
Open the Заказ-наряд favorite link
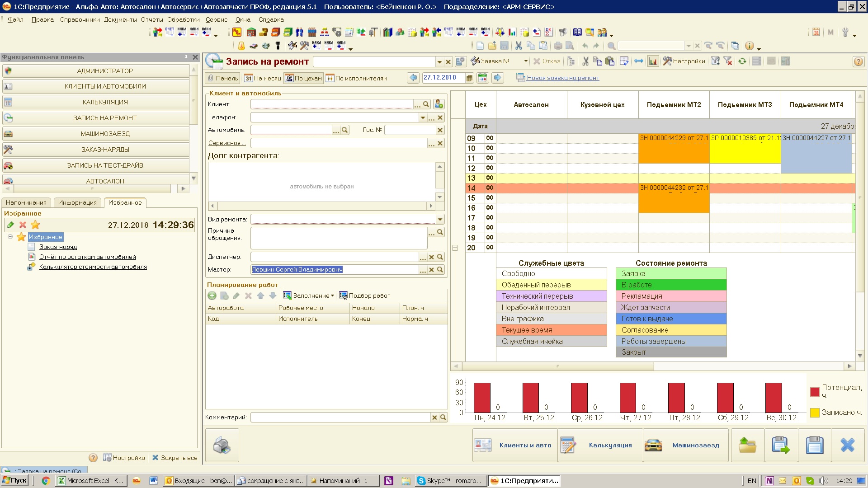click(x=58, y=247)
